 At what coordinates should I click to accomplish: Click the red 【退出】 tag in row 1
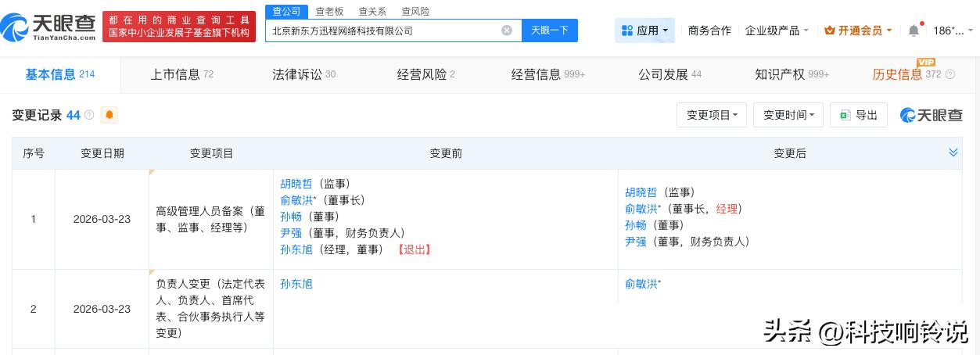coord(415,249)
